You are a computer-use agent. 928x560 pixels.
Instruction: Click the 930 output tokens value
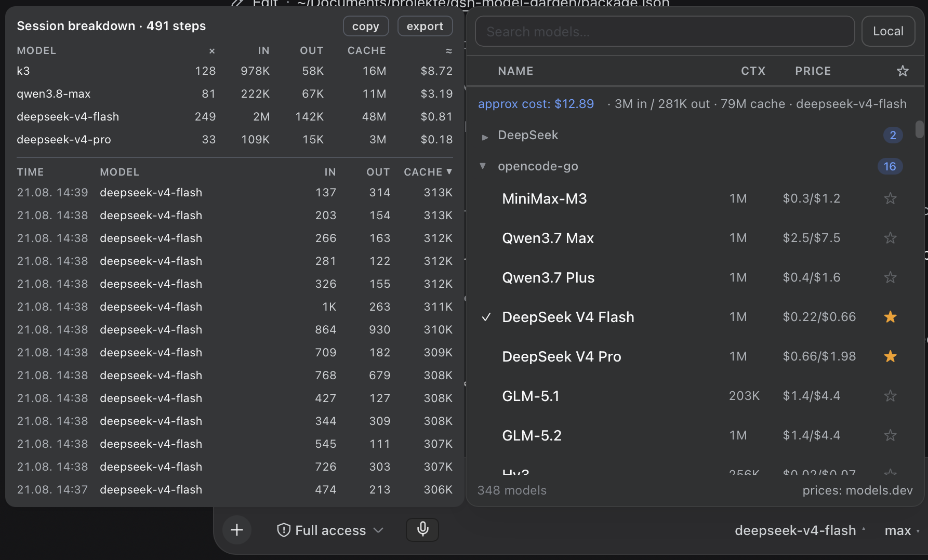[x=379, y=329]
